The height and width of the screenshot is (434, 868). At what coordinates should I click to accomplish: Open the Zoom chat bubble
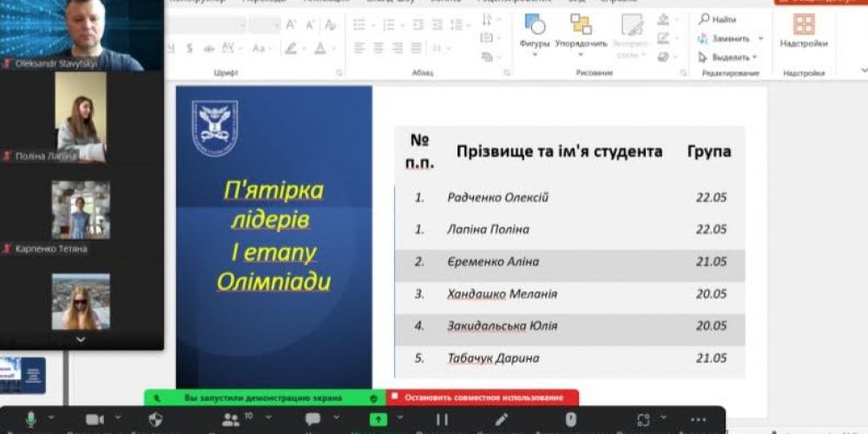(312, 419)
